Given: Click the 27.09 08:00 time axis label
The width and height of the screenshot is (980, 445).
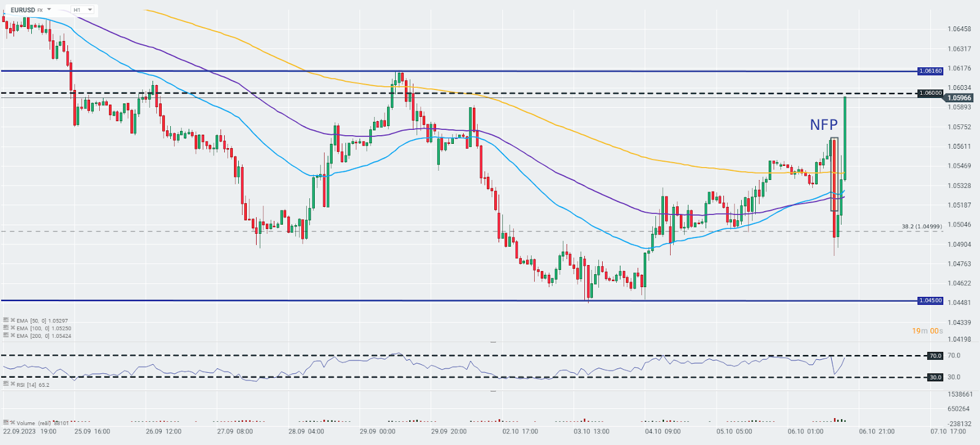Looking at the screenshot, I should click(235, 432).
